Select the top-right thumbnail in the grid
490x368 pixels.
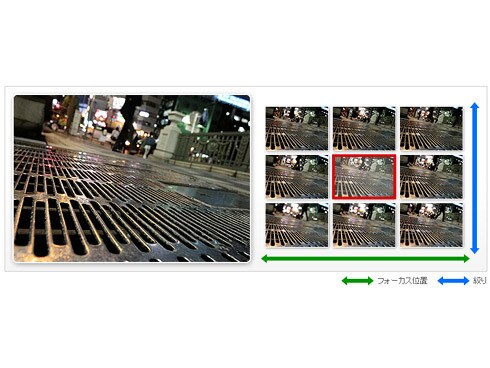pos(431,128)
